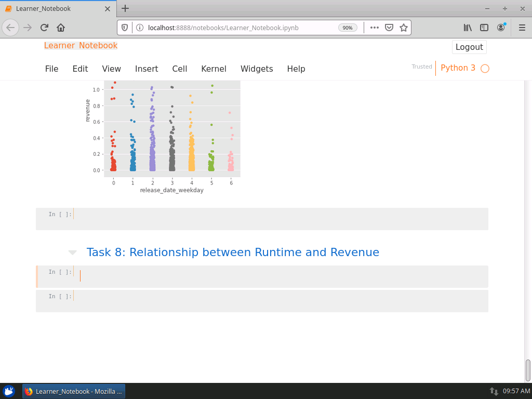Click the page vertical scrollbar thumb

pos(528,370)
